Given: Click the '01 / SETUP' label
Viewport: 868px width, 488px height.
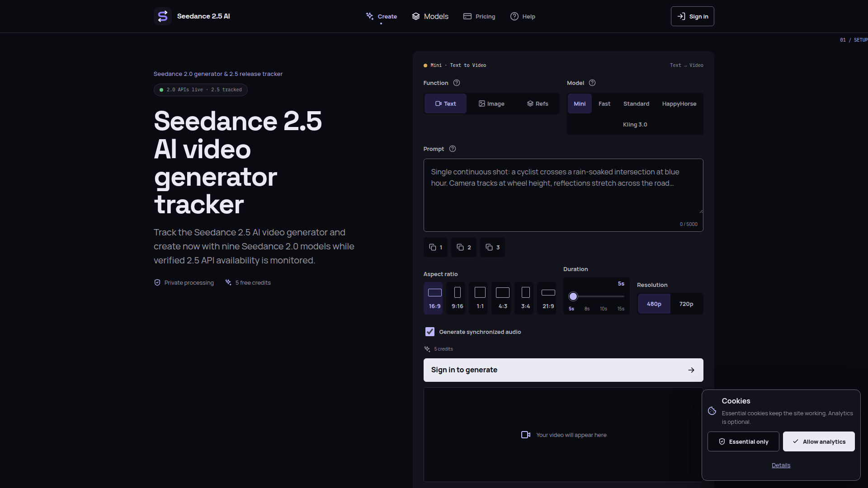Looking at the screenshot, I should (854, 40).
